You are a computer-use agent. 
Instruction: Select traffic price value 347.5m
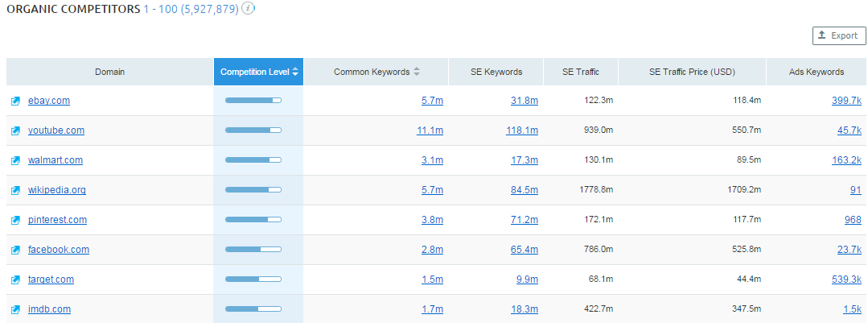747,309
